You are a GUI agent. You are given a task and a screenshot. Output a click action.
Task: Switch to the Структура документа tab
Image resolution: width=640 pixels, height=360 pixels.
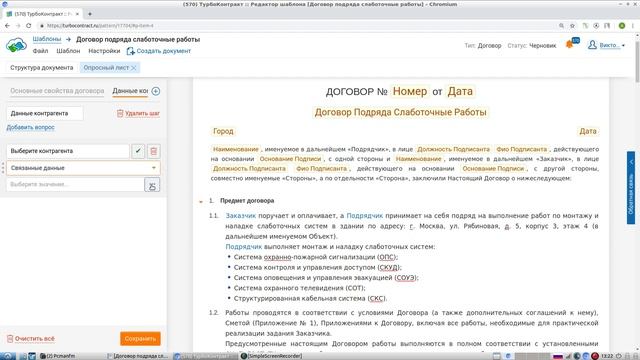(x=42, y=68)
